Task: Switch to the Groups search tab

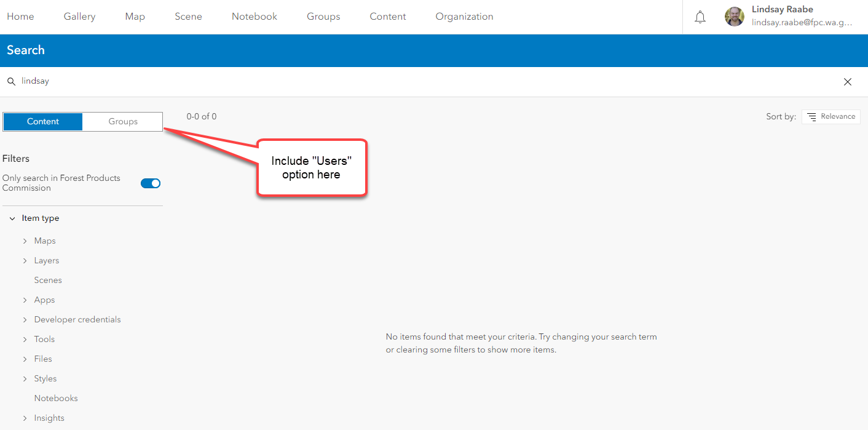Action: click(x=123, y=122)
